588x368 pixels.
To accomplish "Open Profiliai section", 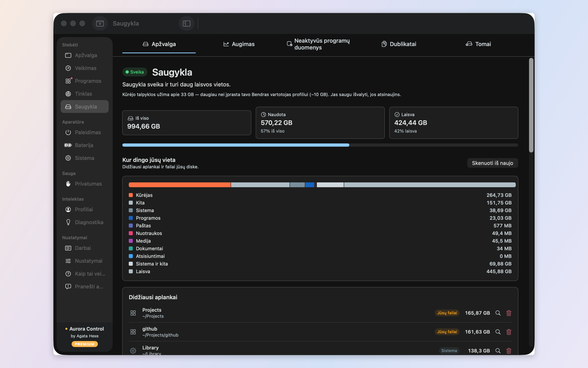I will click(85, 210).
